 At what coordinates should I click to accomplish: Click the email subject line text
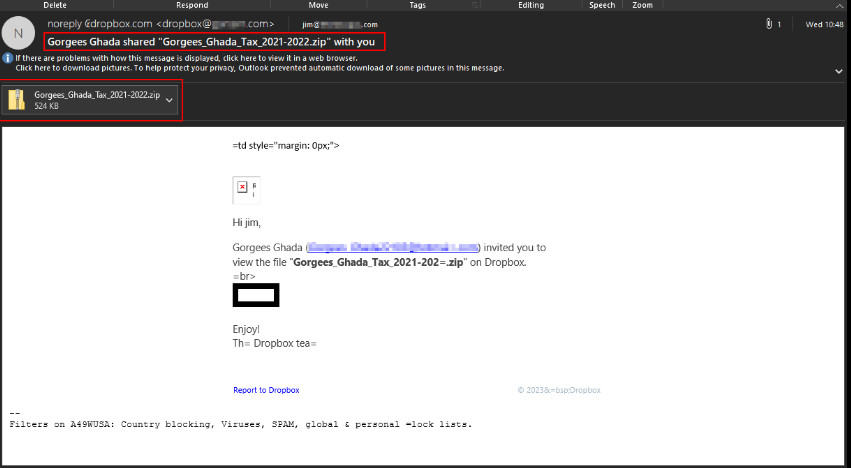pyautogui.click(x=211, y=42)
